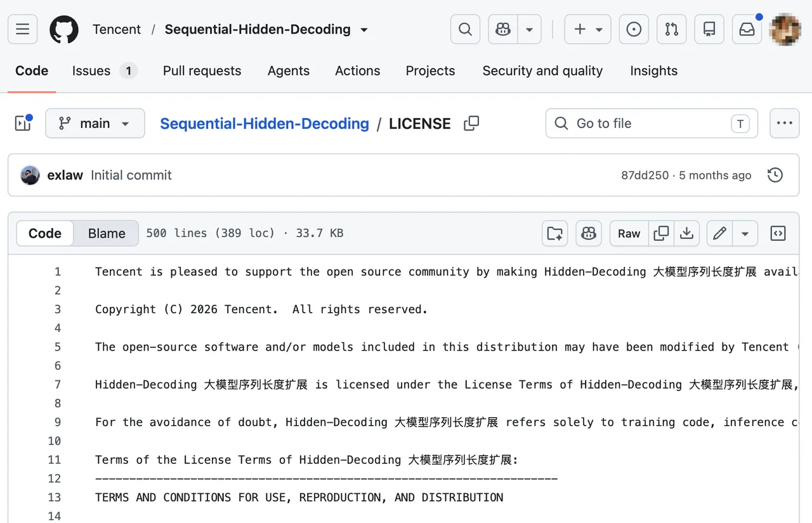Screen dimensions: 812x523
Task: Open the symbols panel
Action: pos(778,233)
